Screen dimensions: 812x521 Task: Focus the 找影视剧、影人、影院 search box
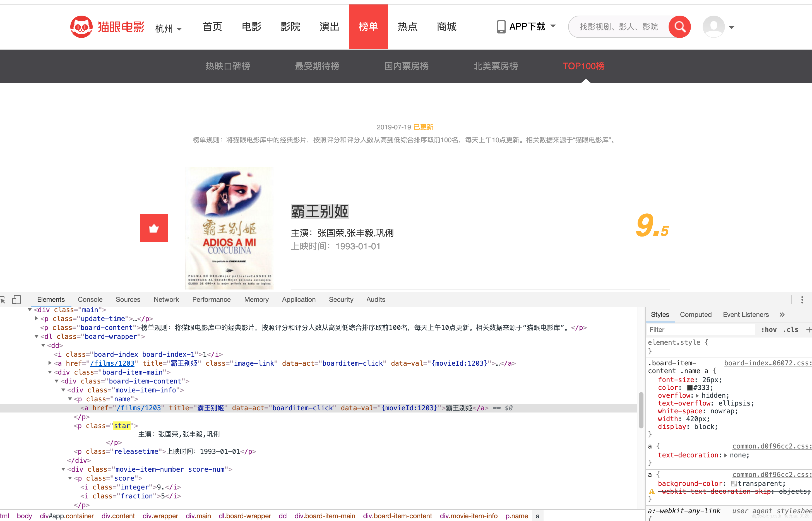(619, 27)
